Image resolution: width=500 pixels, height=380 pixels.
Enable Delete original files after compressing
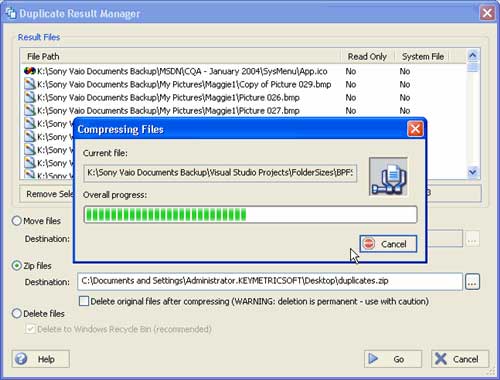pyautogui.click(x=84, y=301)
